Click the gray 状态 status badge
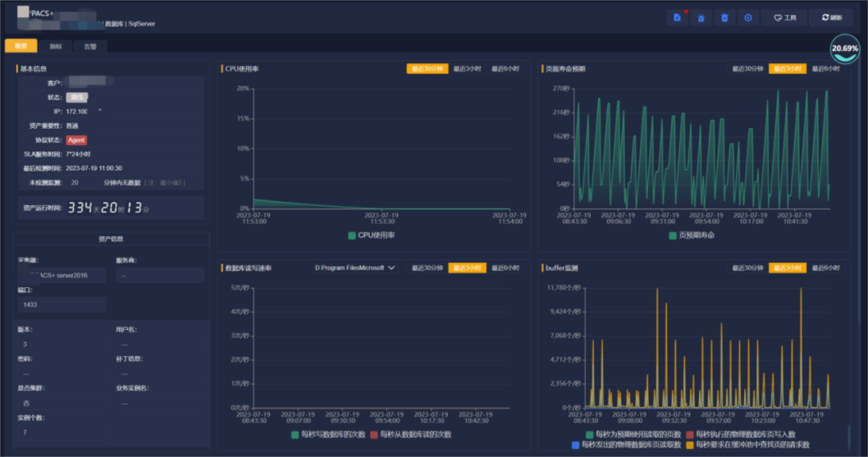Screen dimensions: 868x457 [77, 97]
